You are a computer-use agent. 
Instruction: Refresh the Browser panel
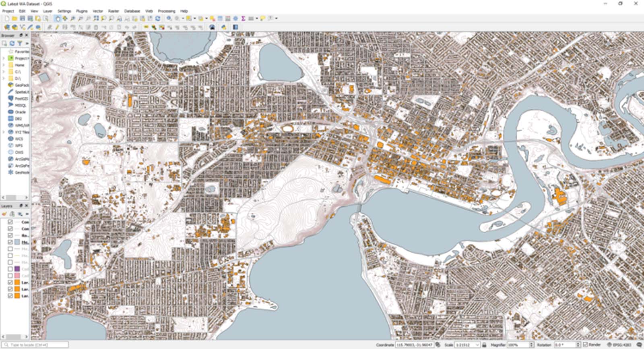[x=12, y=43]
